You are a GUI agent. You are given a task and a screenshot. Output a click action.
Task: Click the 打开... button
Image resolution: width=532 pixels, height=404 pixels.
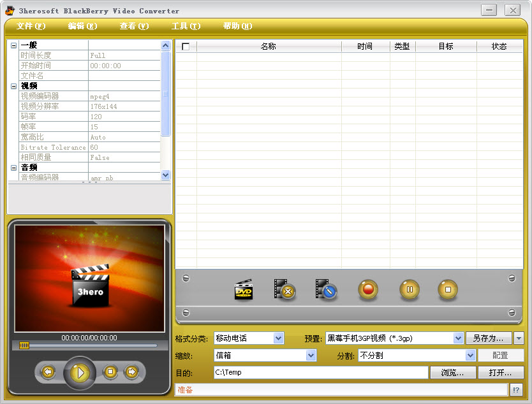point(501,373)
